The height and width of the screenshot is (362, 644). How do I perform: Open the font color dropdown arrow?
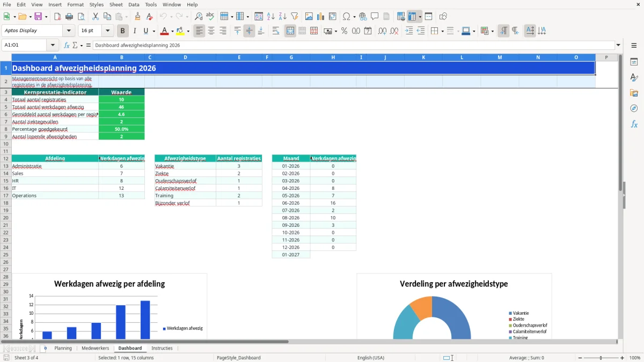(172, 31)
